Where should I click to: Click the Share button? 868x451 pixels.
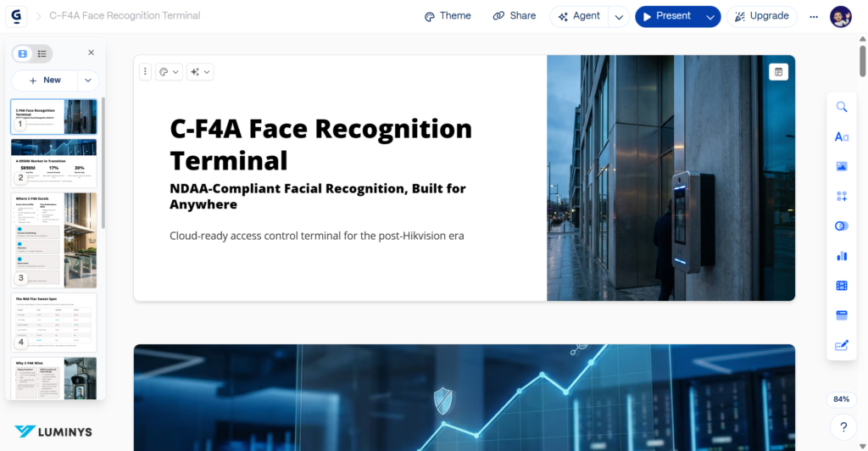(514, 16)
